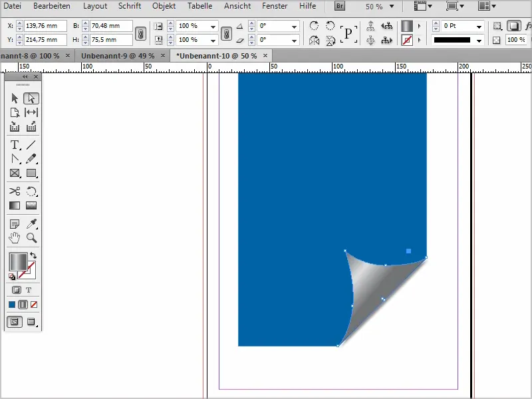Close the Unbenannt-9 tab
The image size is (532, 399).
coord(163,56)
